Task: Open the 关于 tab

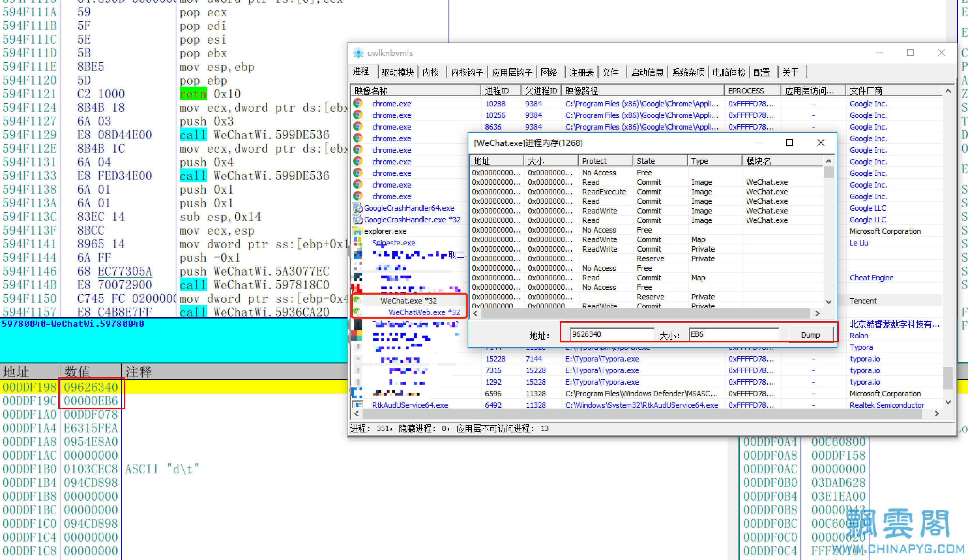Action: click(x=791, y=72)
